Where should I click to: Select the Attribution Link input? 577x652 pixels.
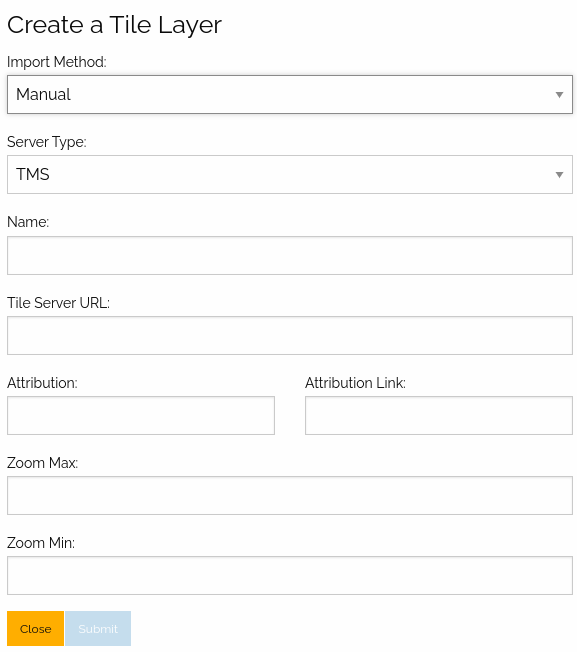click(439, 415)
